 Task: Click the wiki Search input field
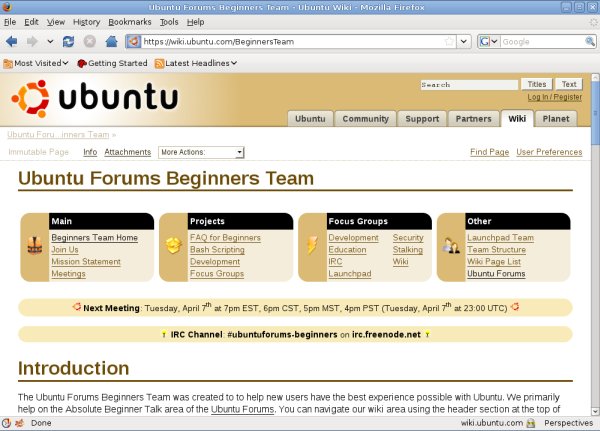468,85
